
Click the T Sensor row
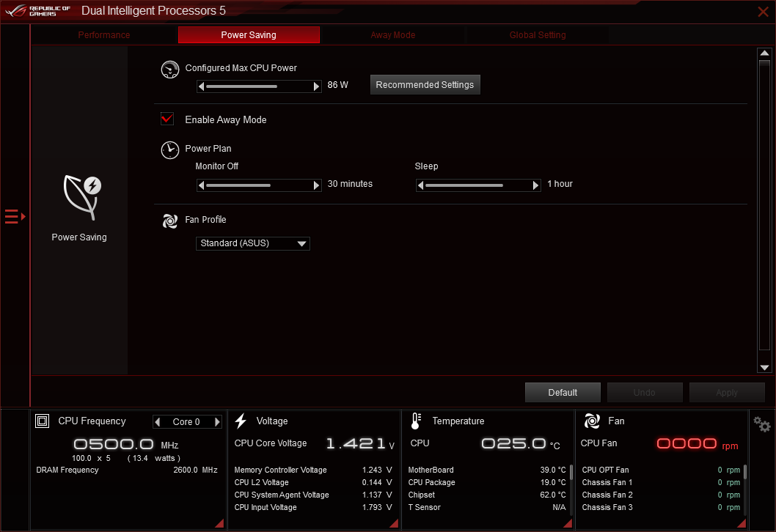point(487,507)
